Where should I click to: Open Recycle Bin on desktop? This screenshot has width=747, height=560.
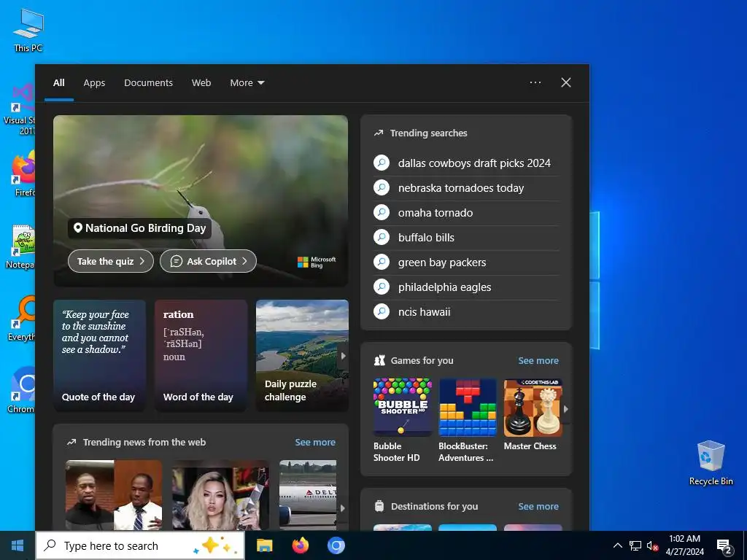point(711,463)
